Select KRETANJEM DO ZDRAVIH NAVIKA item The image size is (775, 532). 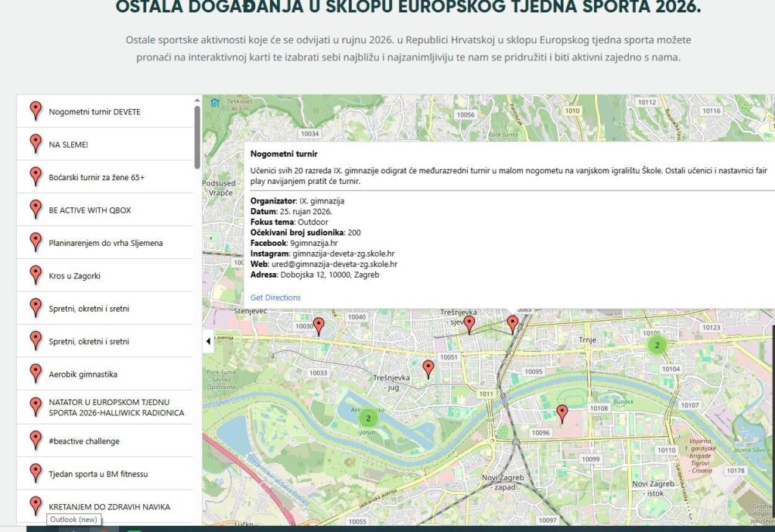(x=104, y=506)
